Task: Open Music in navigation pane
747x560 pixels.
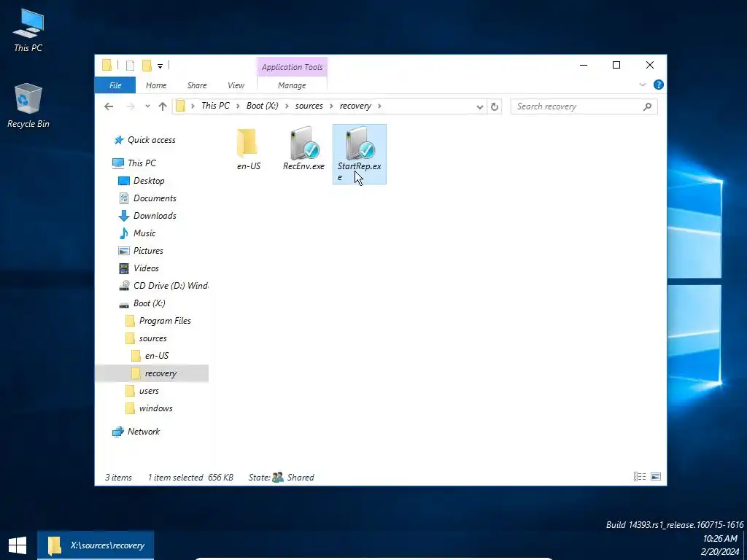Action: 136,233
